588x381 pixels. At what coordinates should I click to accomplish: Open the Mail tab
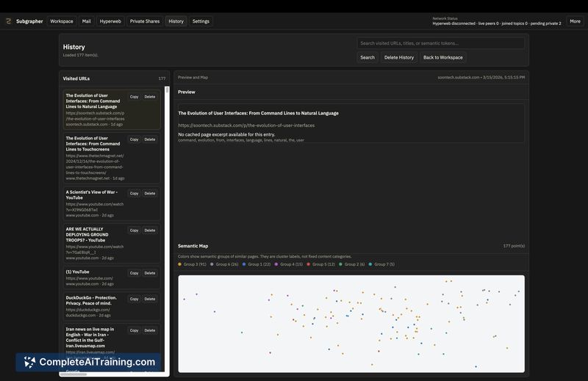coord(86,21)
